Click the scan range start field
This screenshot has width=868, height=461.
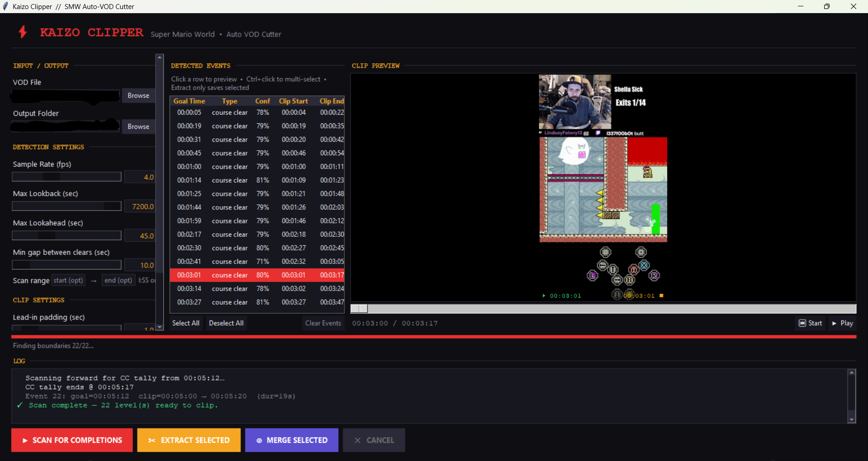pos(68,280)
